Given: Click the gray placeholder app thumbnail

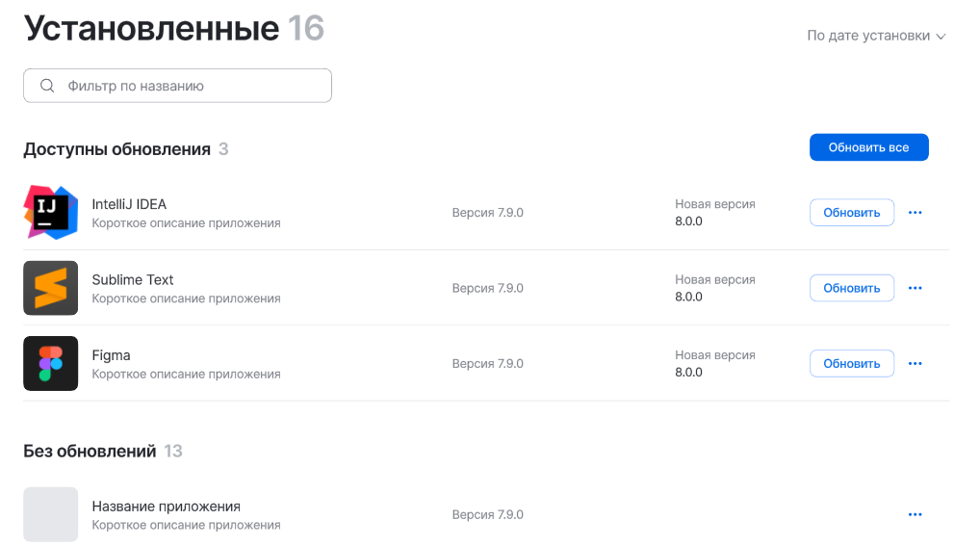Looking at the screenshot, I should tap(50, 514).
